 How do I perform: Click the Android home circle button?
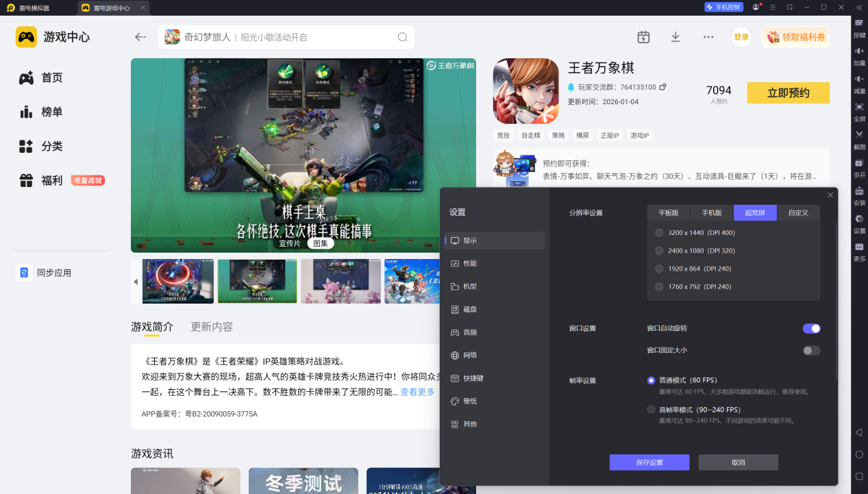point(859,454)
